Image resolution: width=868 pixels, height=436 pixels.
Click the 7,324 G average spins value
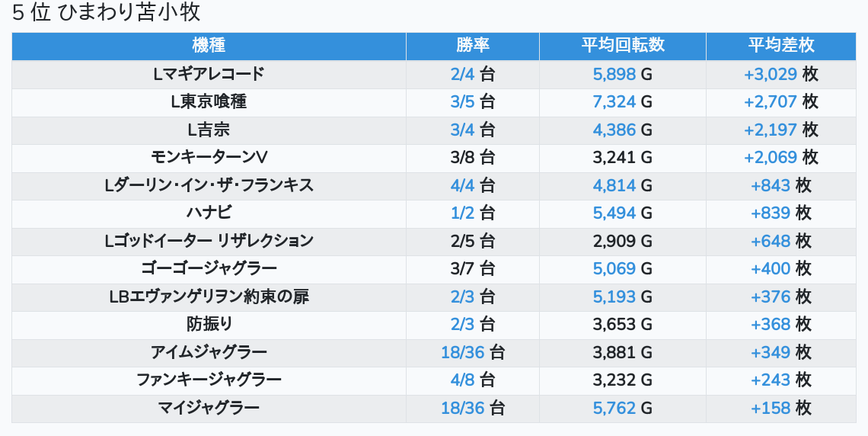tap(623, 102)
